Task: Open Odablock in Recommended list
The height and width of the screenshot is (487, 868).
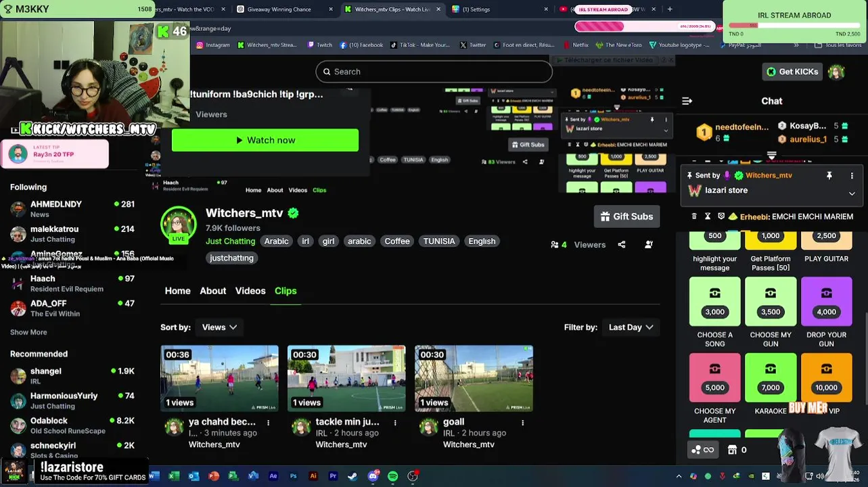Action: 72,425
